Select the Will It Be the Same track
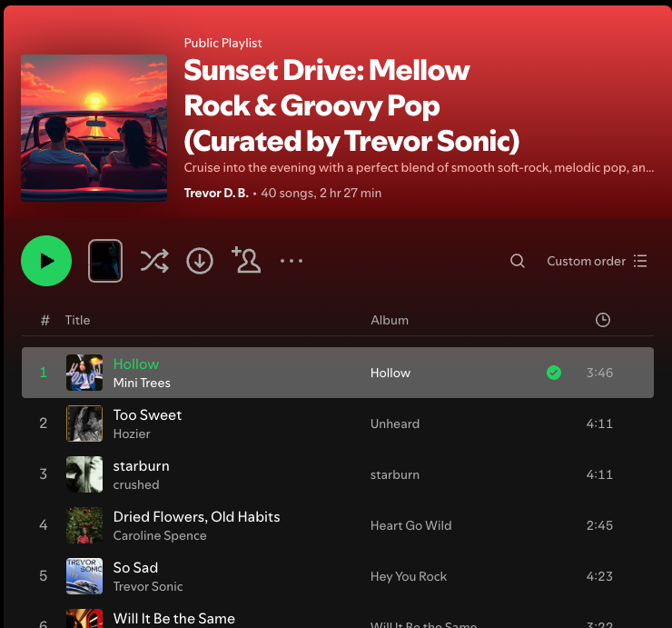The width and height of the screenshot is (672, 628). tap(174, 619)
